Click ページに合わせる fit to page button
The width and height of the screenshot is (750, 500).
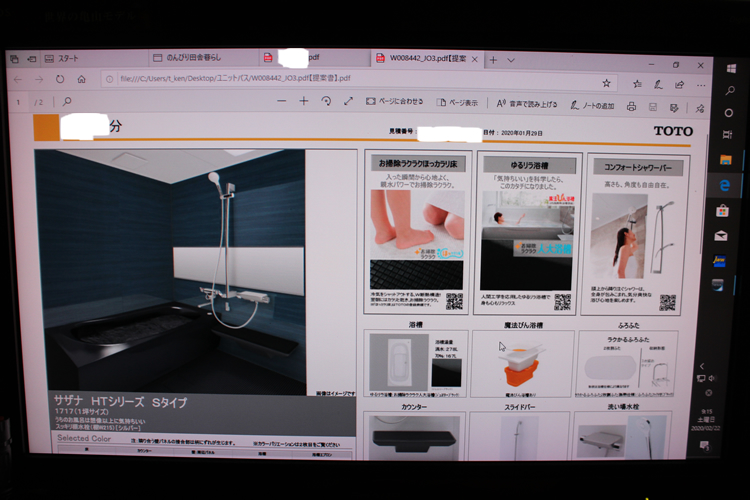(394, 102)
